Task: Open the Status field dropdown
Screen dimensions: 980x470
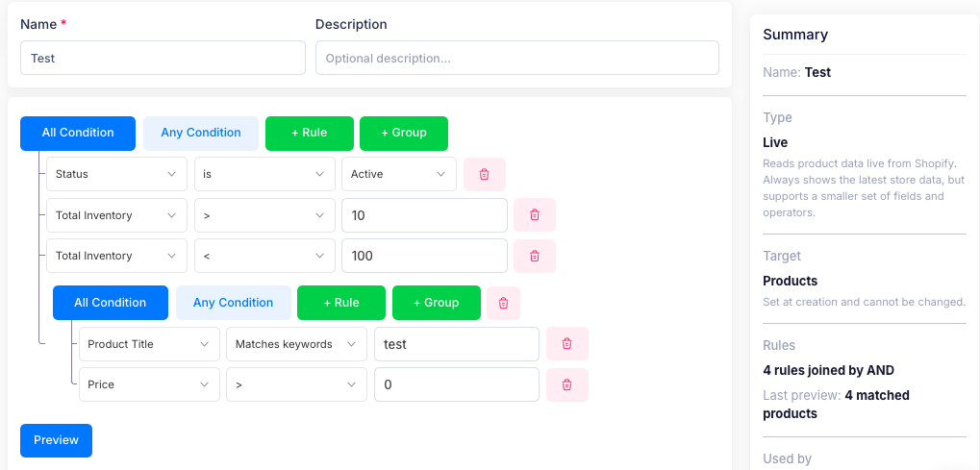Action: click(117, 174)
